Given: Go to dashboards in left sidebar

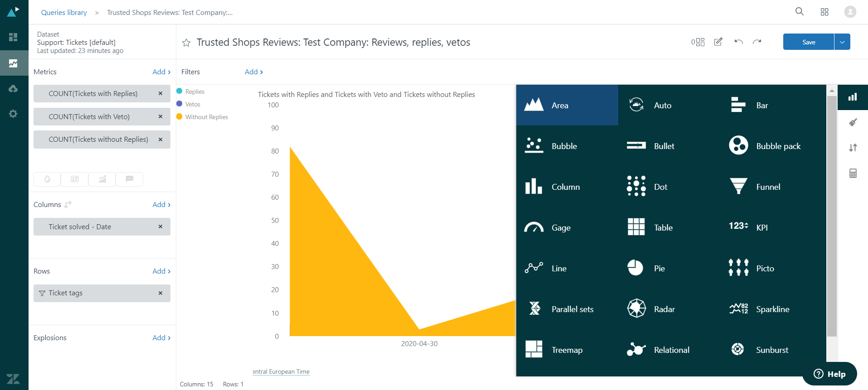Looking at the screenshot, I should (x=13, y=37).
